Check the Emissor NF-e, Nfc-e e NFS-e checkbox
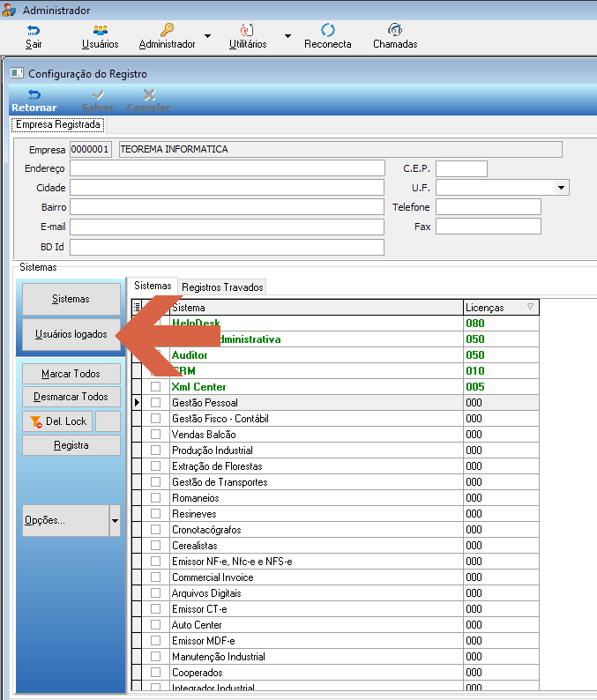Image resolution: width=597 pixels, height=700 pixels. (155, 562)
